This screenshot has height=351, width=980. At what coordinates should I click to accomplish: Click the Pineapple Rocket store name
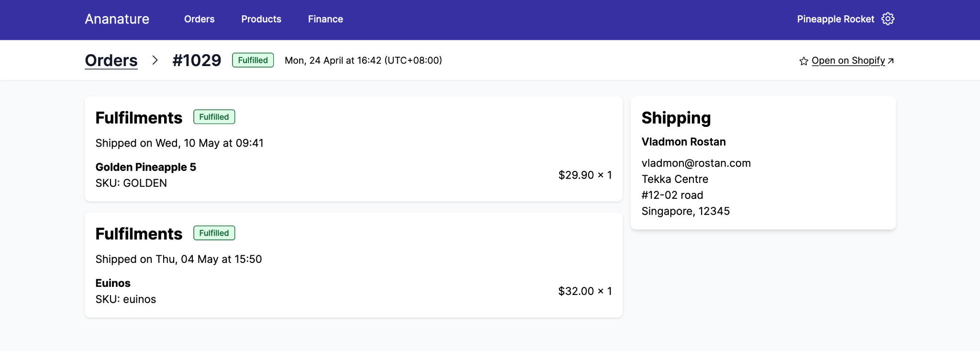coord(835,19)
